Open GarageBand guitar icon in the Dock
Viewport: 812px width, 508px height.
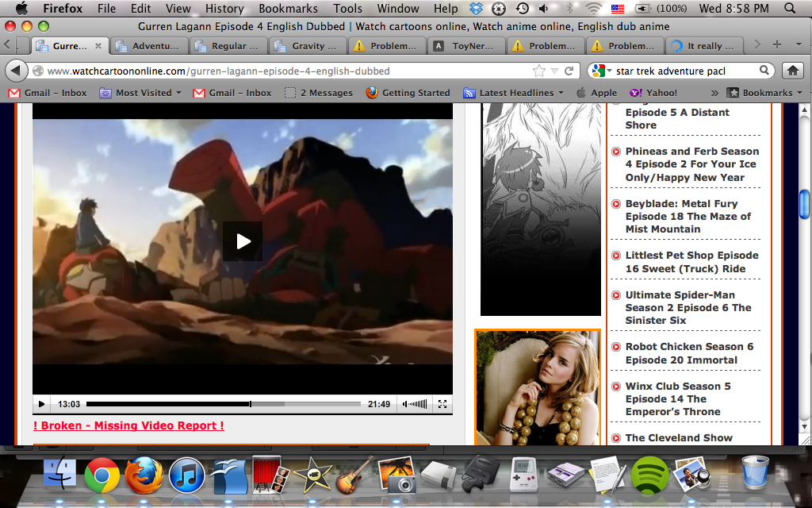click(355, 474)
